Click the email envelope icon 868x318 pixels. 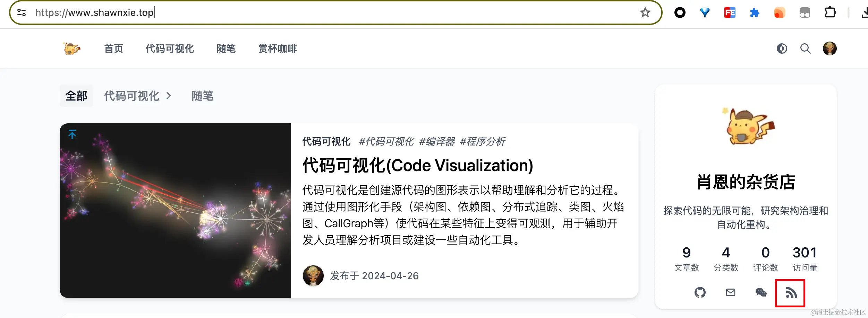731,292
